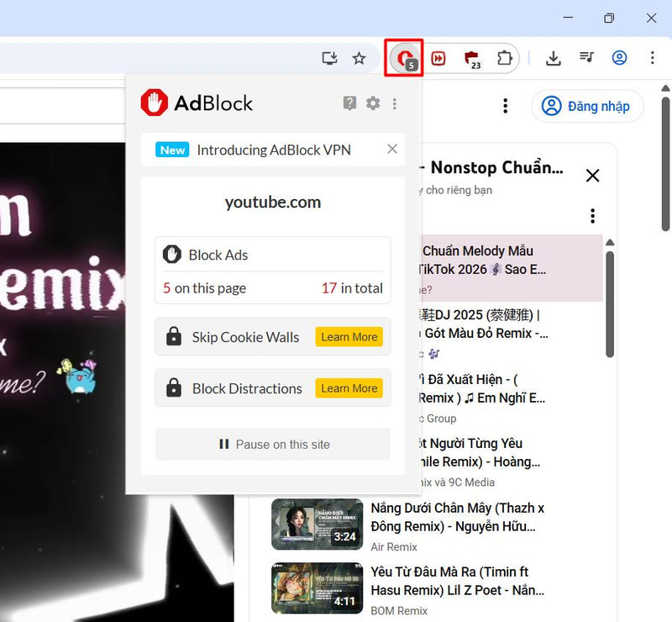
Task: Open the Yêu Từ Đâu Mà Ra thumbnail 4:11
Action: click(x=318, y=588)
